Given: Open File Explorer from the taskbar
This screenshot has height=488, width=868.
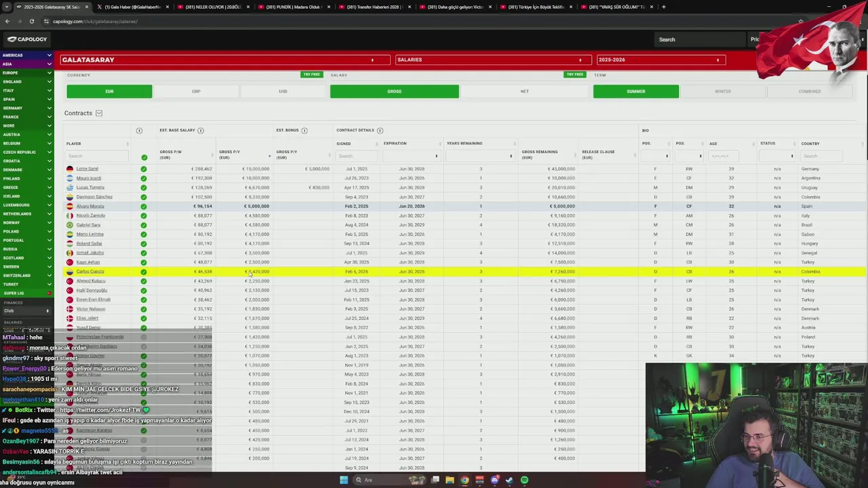Looking at the screenshot, I should pos(450,480).
